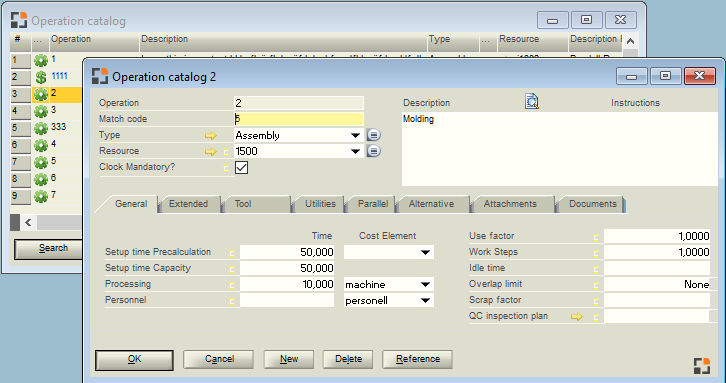Click the list icon beside Type field
This screenshot has width=726, height=383.
click(x=374, y=135)
